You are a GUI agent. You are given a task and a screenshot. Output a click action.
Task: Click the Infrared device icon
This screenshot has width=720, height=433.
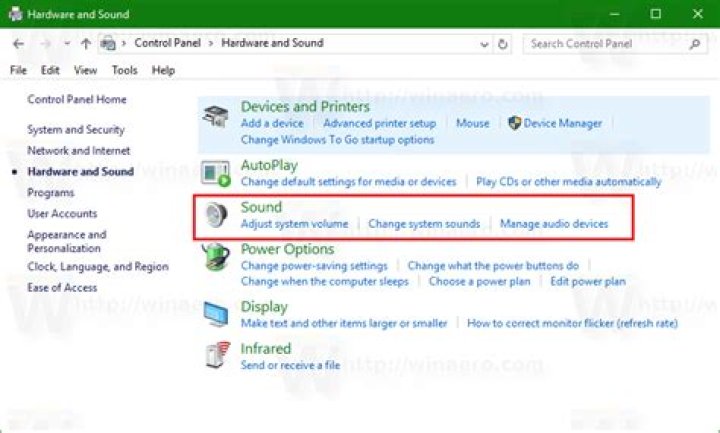217,355
